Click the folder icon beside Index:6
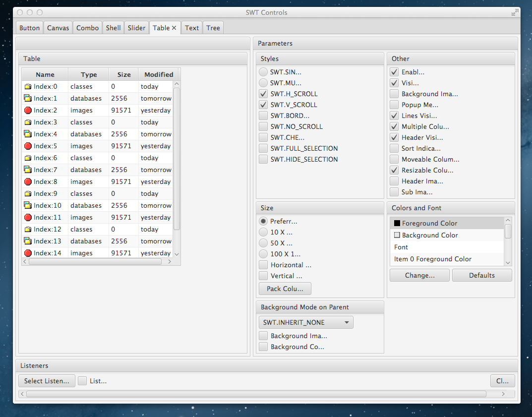532x417 pixels. pos(28,158)
